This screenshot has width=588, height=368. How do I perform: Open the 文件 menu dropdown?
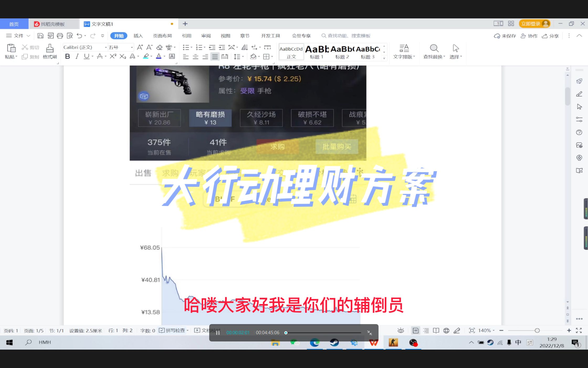(x=18, y=36)
